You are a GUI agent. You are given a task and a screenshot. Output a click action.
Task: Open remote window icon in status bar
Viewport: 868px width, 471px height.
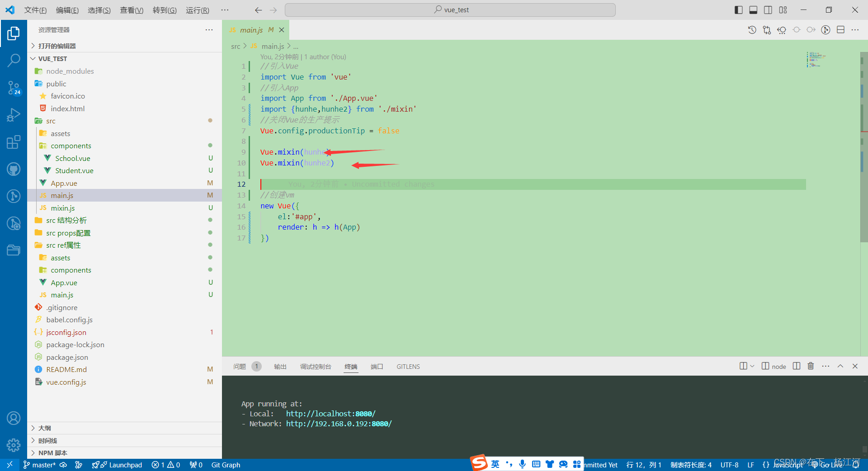[x=9, y=465]
